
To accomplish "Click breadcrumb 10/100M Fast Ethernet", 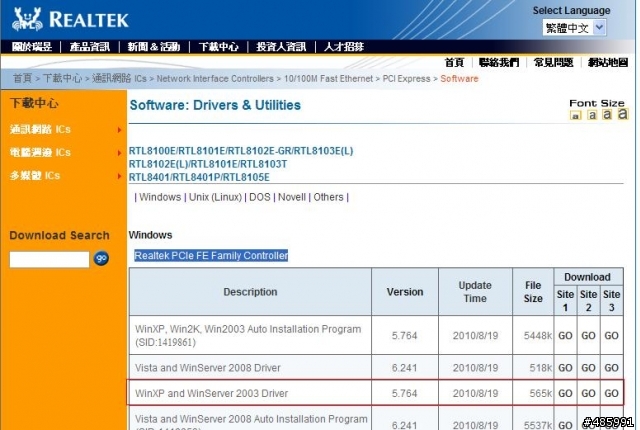I will click(x=329, y=79).
